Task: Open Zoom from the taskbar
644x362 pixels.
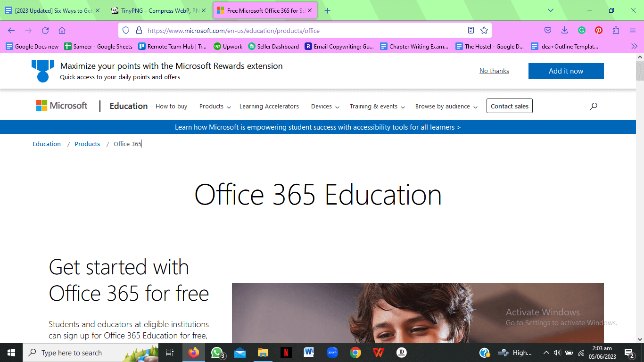Action: [x=332, y=353]
